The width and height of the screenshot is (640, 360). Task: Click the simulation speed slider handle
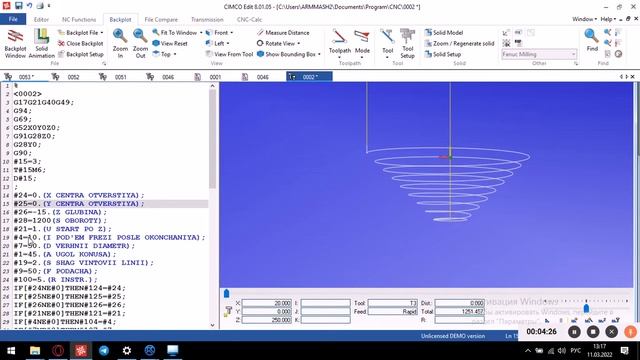pos(587,308)
